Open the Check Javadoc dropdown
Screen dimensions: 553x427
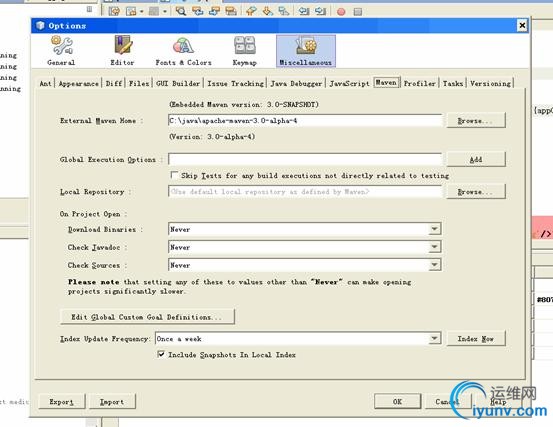(435, 247)
